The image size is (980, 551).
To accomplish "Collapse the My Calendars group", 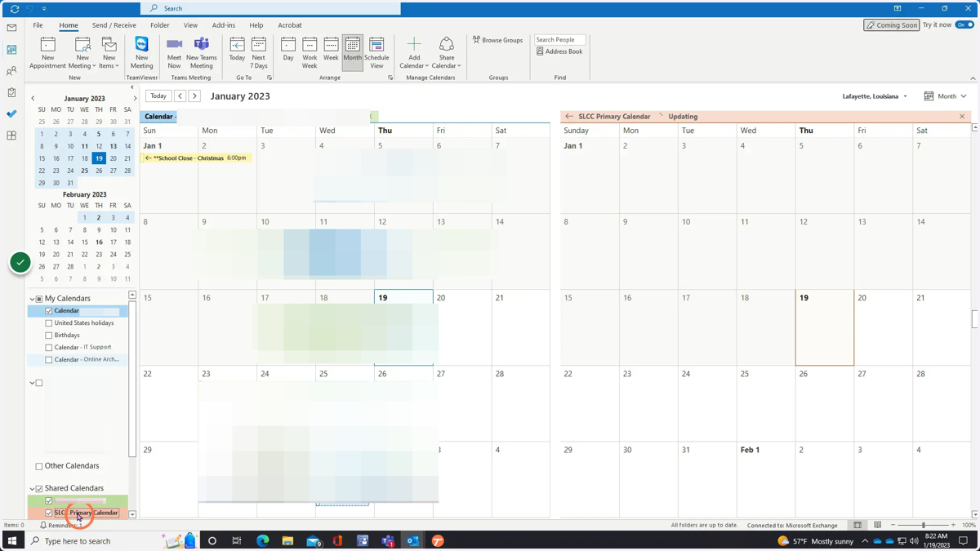I will tap(32, 299).
